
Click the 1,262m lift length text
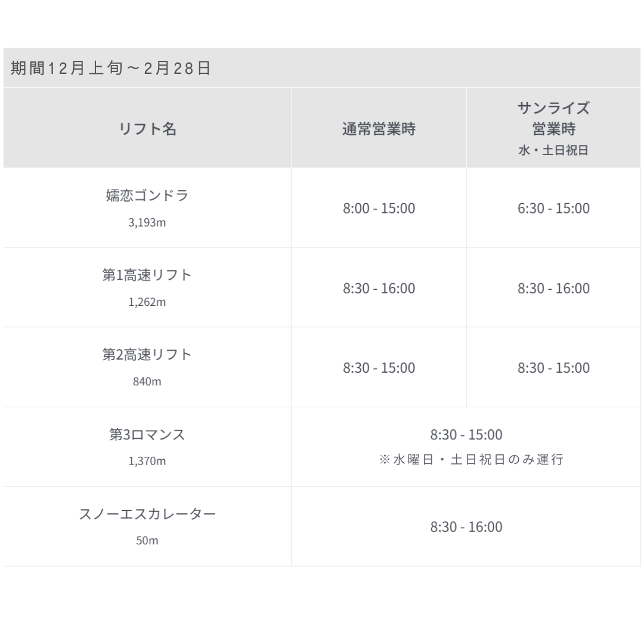pos(147,302)
